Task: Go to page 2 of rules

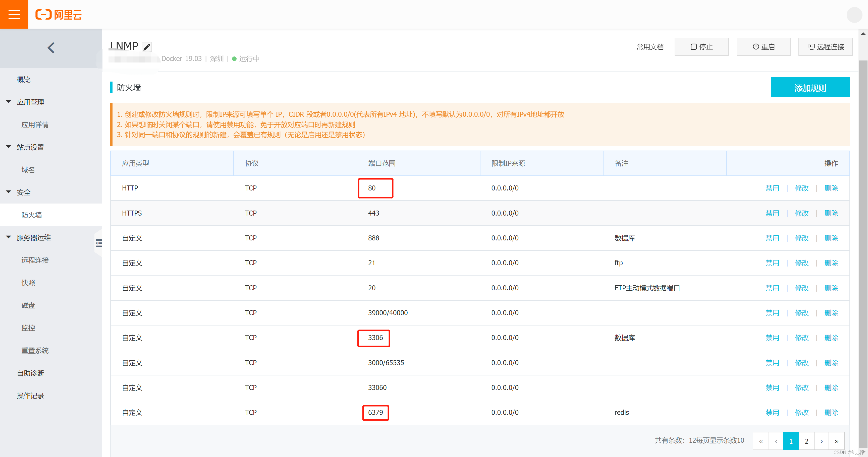Action: [x=807, y=441]
